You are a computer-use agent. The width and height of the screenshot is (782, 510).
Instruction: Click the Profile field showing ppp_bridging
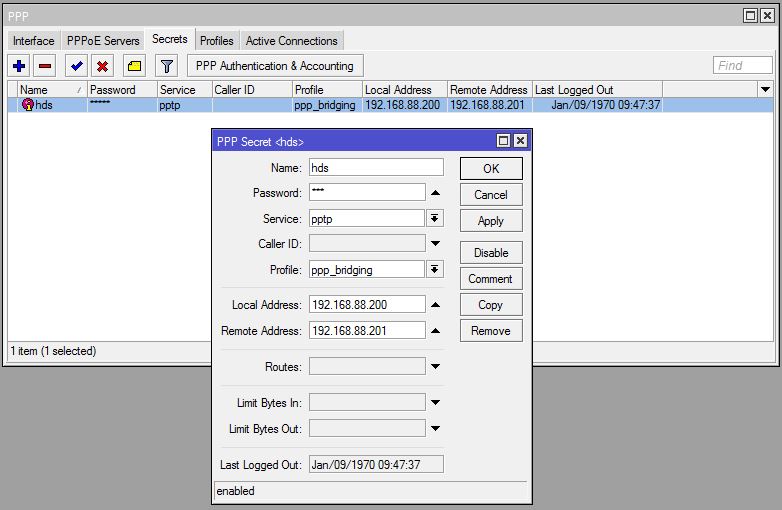tap(367, 270)
